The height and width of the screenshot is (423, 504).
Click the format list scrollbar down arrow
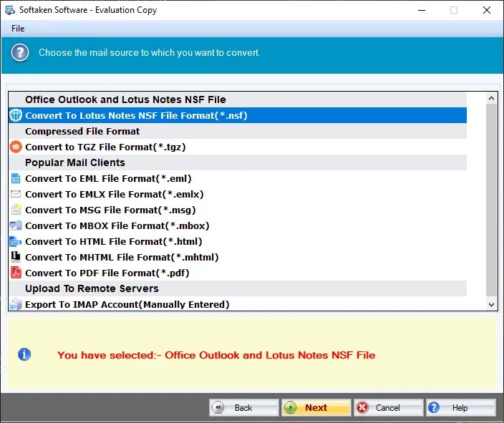pos(491,304)
